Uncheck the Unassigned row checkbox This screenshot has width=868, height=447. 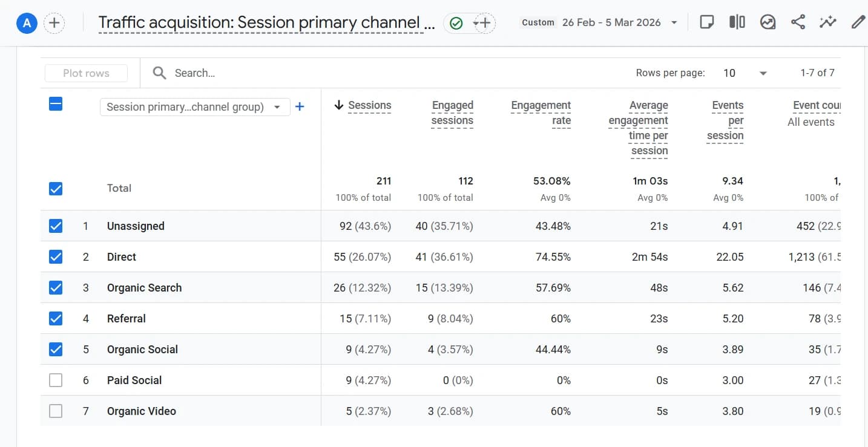[x=55, y=226]
